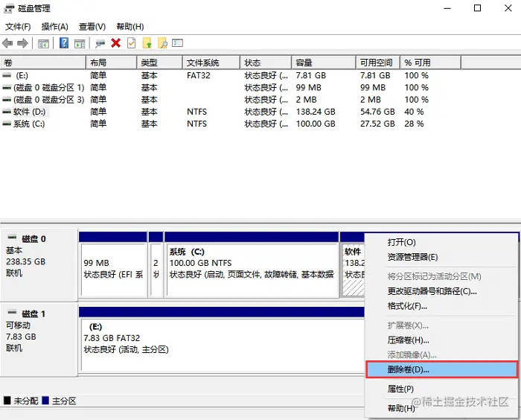Click the drive icon of 软件 (D:) row
Screen dimensions: 521x420
tap(7, 112)
